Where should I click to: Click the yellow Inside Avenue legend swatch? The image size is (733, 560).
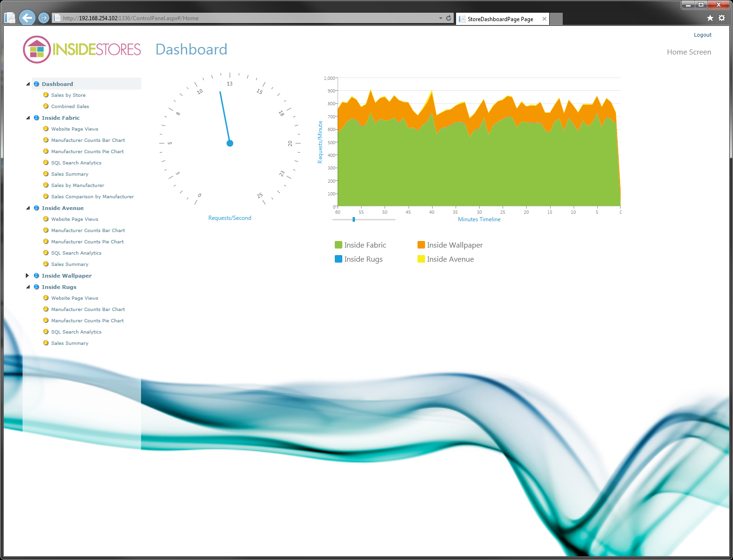pos(421,259)
